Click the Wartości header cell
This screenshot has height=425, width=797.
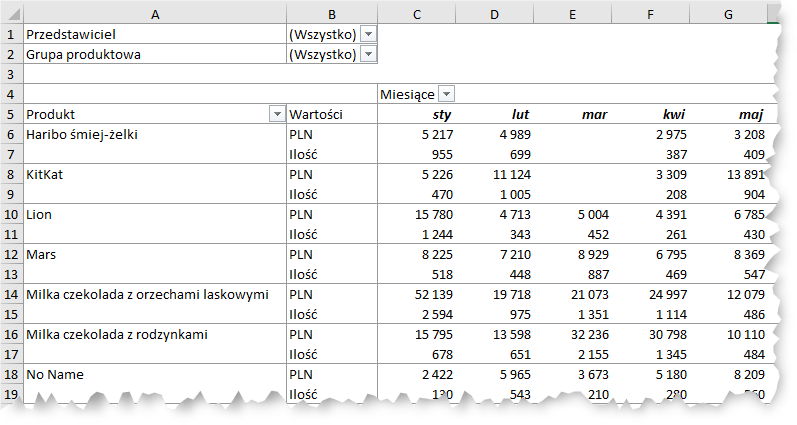click(x=332, y=114)
